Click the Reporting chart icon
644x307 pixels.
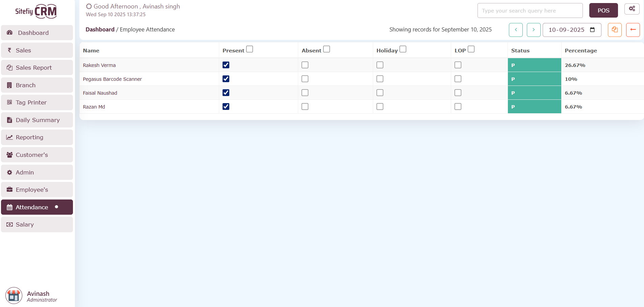pos(9,137)
